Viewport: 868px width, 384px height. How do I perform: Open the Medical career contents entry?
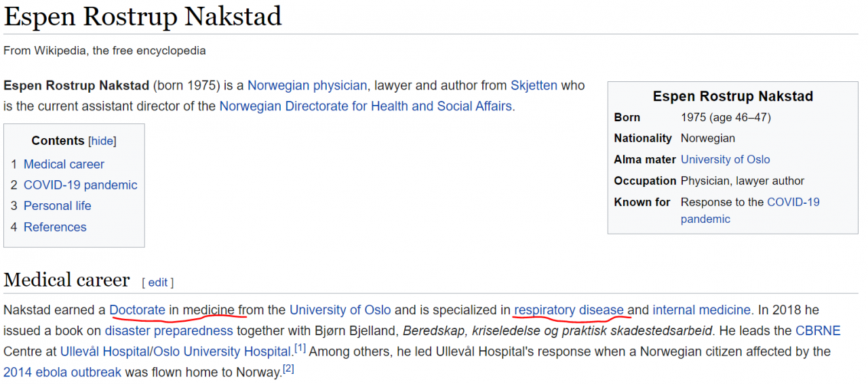[64, 164]
